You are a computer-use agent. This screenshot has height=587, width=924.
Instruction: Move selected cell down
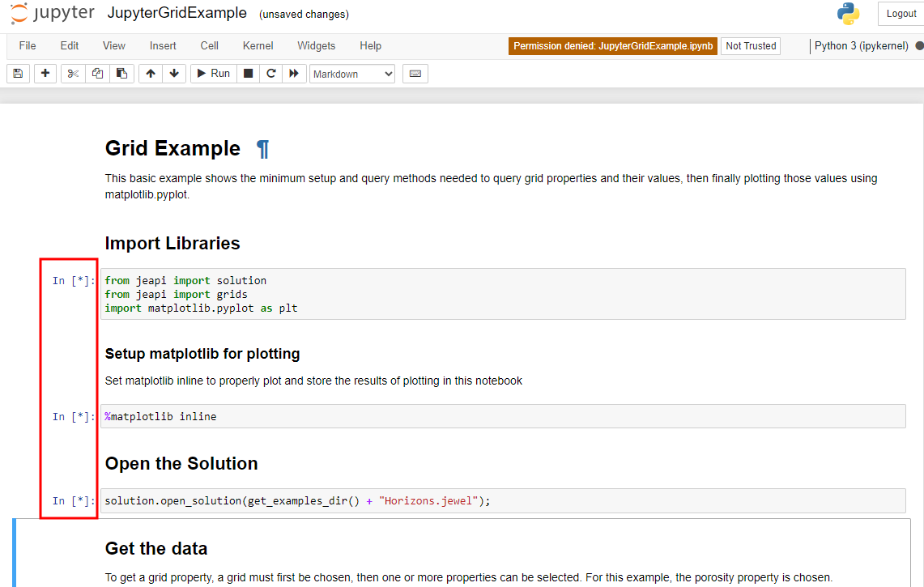174,74
